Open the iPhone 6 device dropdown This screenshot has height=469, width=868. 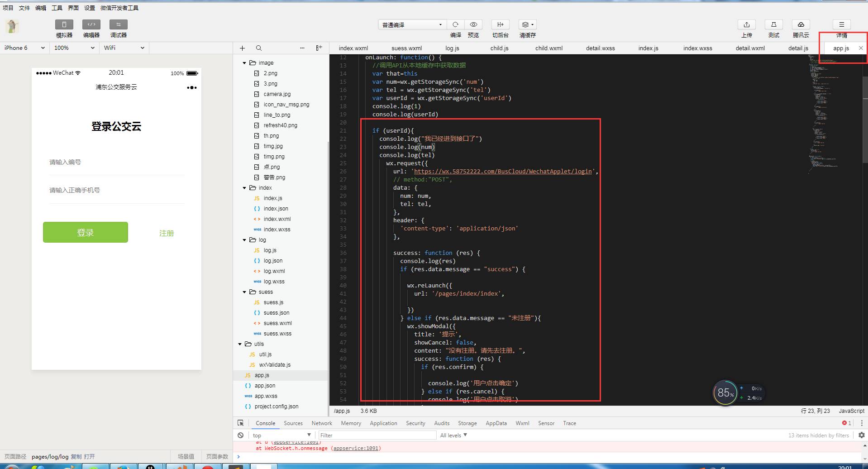(24, 48)
